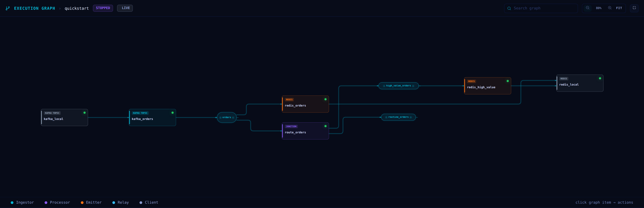This screenshot has height=208, width=644.
Task: Select the redis_local client node
Action: (580, 83)
